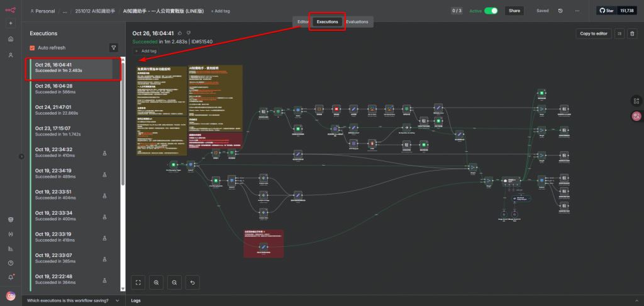Delete this execution with the trash icon
Screen dimensions: 644x306
(632, 33)
